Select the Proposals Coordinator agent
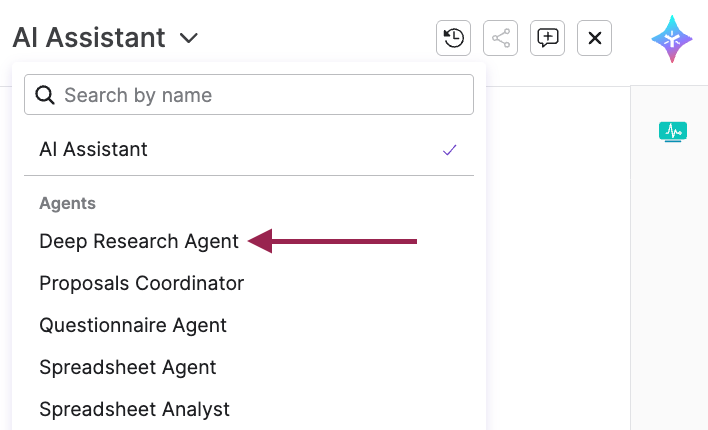The height and width of the screenshot is (430, 708). click(142, 283)
